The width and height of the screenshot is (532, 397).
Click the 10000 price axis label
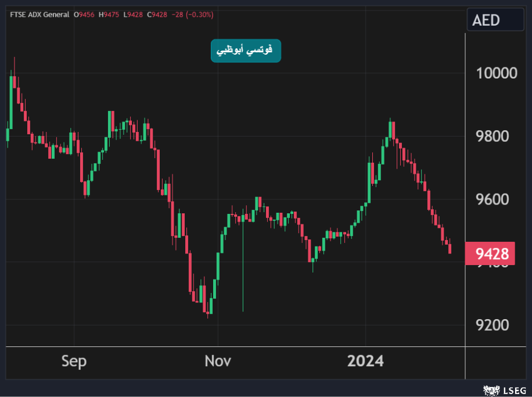pos(497,73)
